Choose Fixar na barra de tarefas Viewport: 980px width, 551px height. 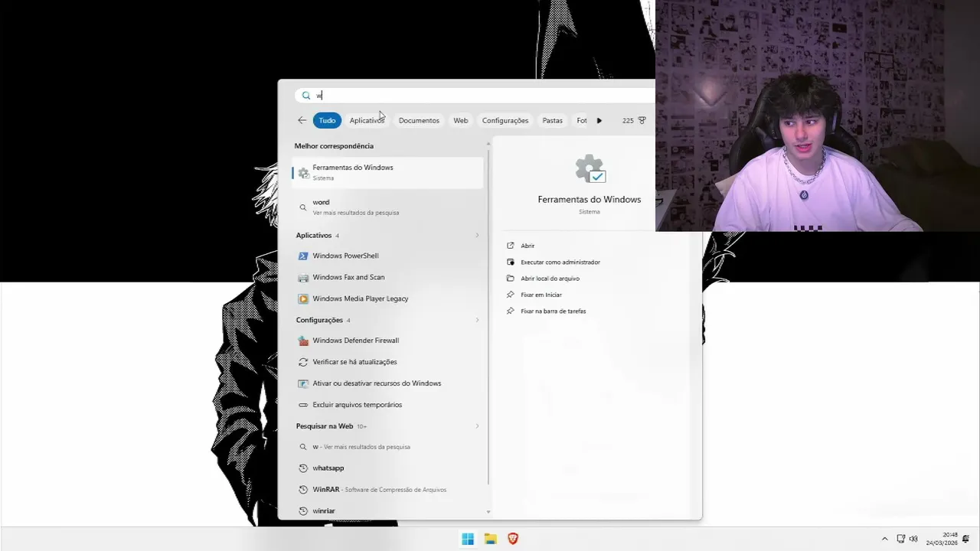[x=554, y=311]
